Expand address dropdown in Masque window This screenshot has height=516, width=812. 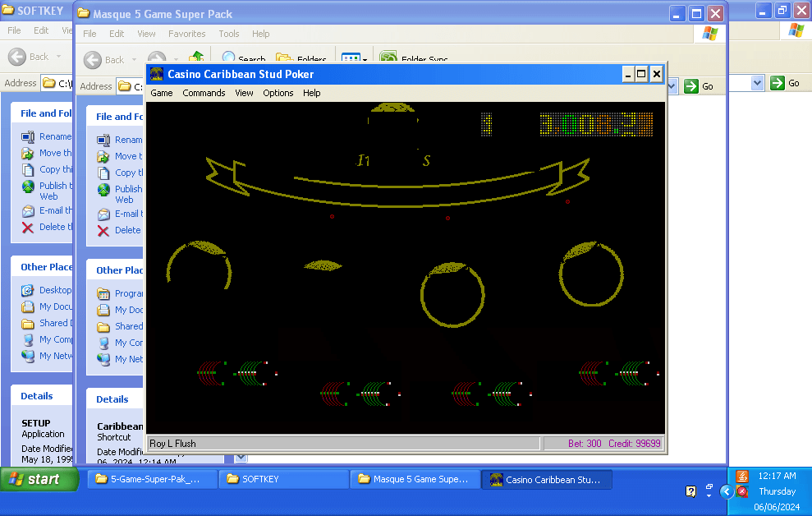672,86
